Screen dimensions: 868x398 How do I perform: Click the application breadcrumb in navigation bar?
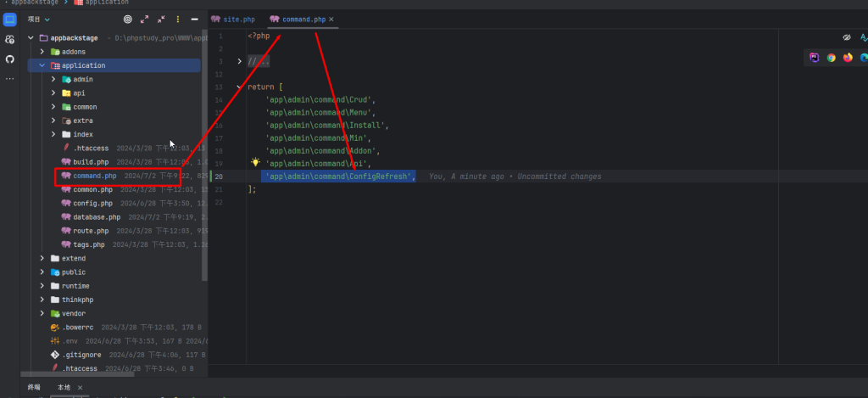[106, 3]
